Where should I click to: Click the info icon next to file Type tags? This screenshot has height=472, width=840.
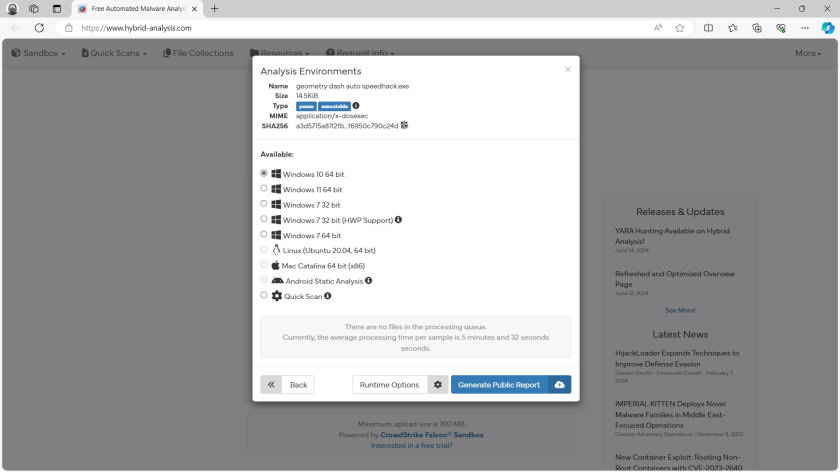point(356,105)
